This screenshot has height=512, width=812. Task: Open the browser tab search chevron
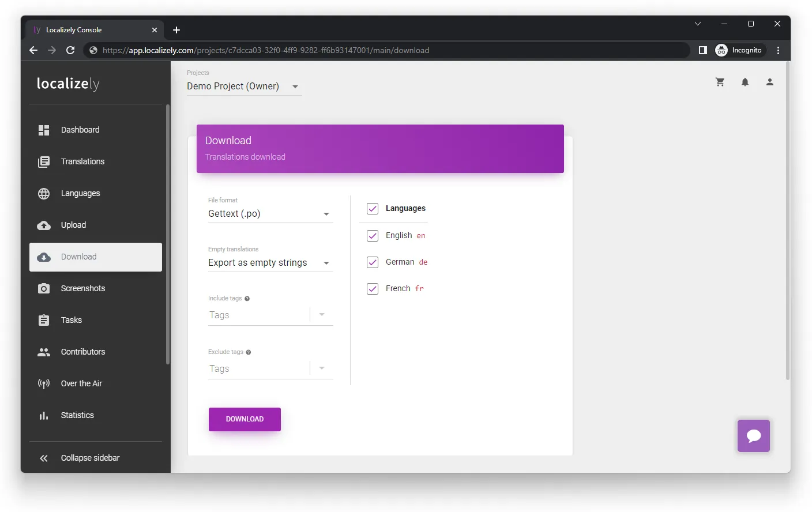click(698, 24)
